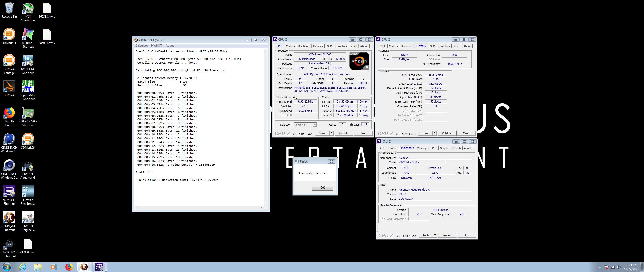
Task: Open 3DMark Vantage desktop icon
Action: pyautogui.click(x=9, y=64)
